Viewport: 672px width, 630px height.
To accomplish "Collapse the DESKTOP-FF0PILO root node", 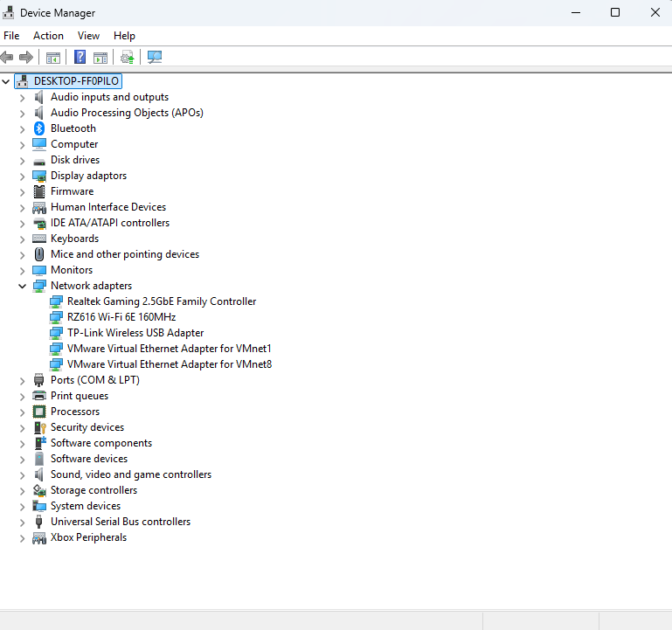I will pos(6,81).
